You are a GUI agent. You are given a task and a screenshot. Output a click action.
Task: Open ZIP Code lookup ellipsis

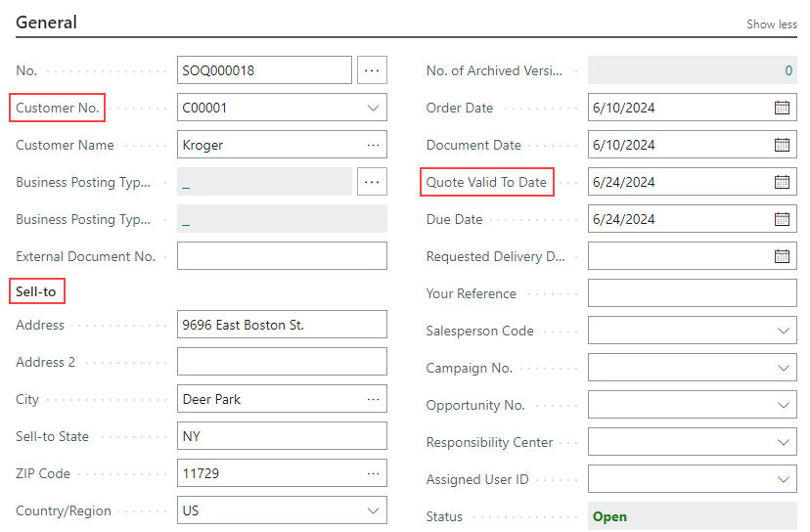373,473
